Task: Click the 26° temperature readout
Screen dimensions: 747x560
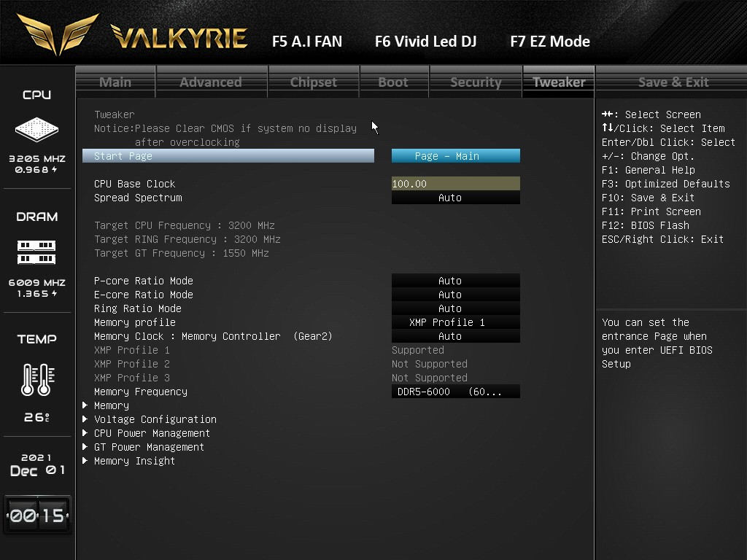Action: coord(36,417)
